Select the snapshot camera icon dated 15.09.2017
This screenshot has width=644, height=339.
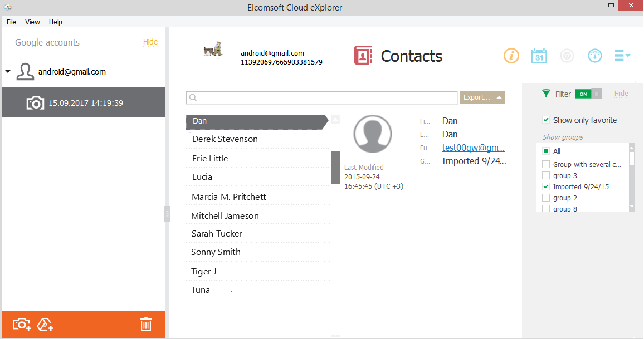[35, 102]
